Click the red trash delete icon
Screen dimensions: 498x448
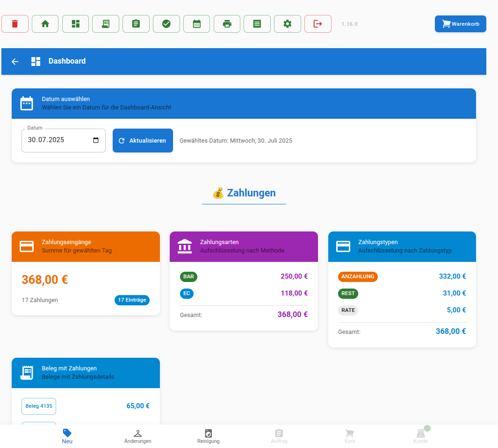pyautogui.click(x=15, y=24)
